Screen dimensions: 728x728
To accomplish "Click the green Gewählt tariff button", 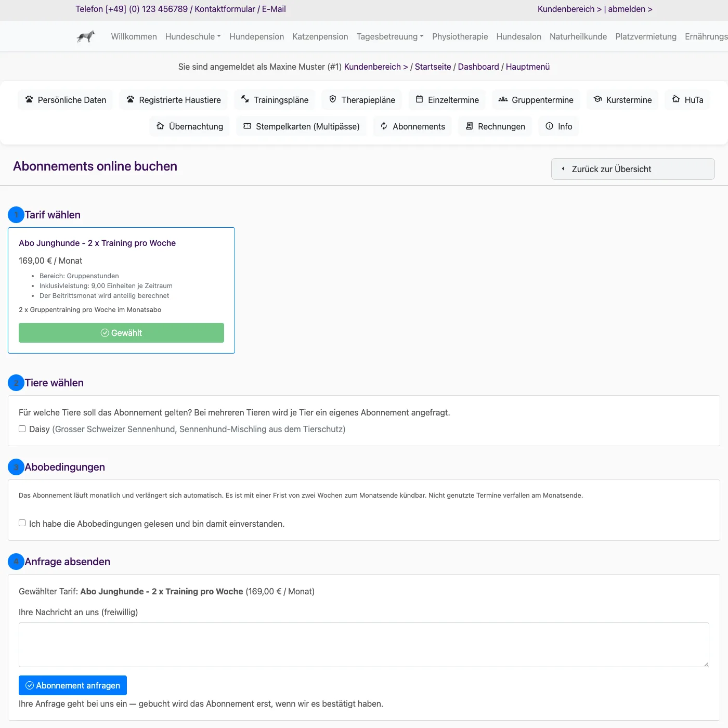I will coord(121,333).
